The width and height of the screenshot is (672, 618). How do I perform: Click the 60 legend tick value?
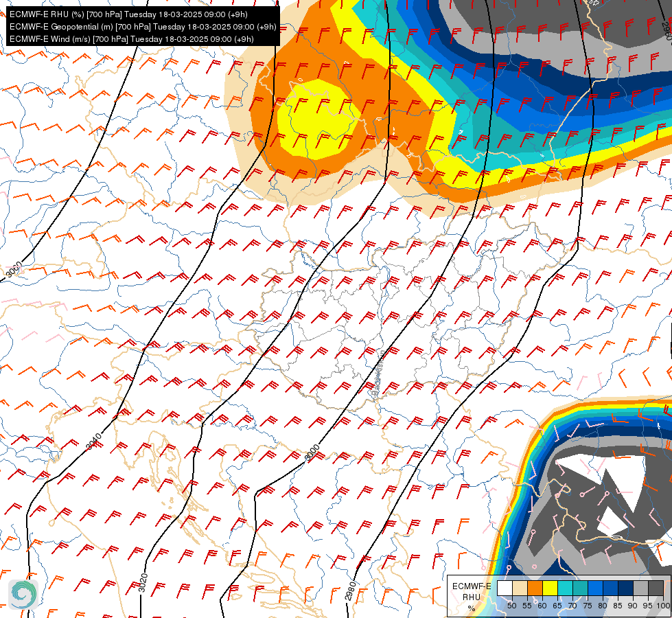[542, 606]
